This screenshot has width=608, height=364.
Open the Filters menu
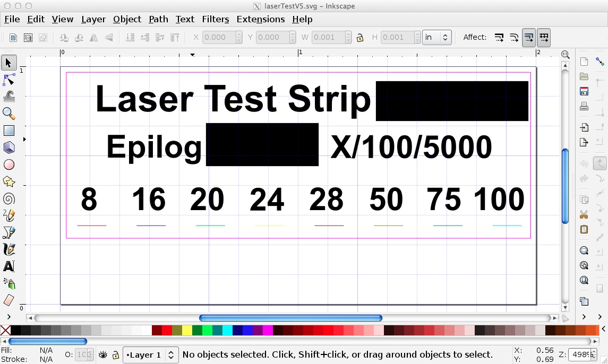(x=215, y=19)
